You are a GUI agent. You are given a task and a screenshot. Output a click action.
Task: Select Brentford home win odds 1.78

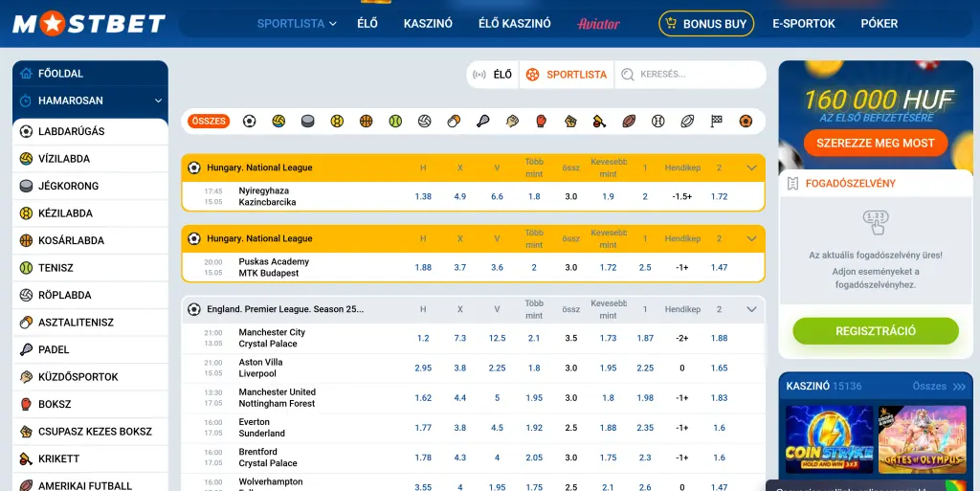point(423,458)
